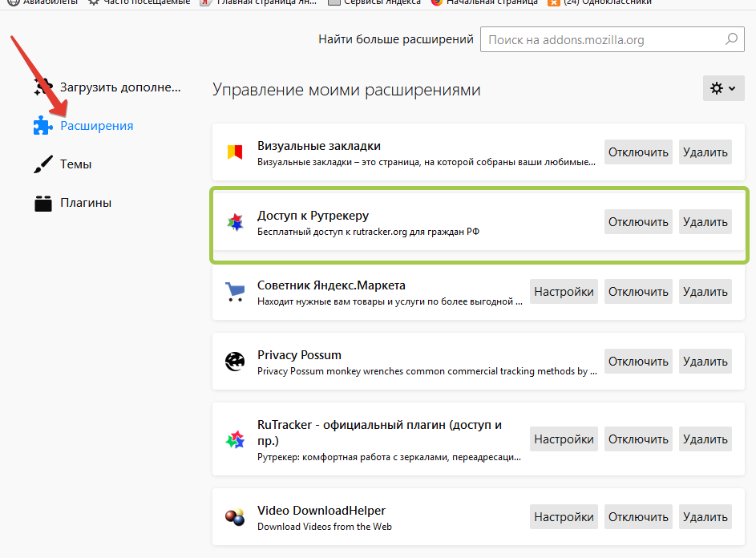
Task: Click 'Download Videos from the Web' description
Action: [x=325, y=527]
